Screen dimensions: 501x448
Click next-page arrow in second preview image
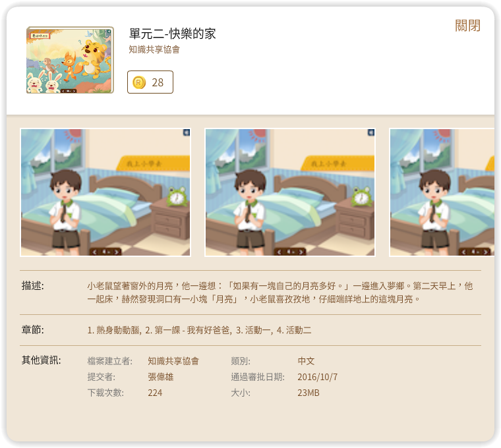[x=301, y=252]
